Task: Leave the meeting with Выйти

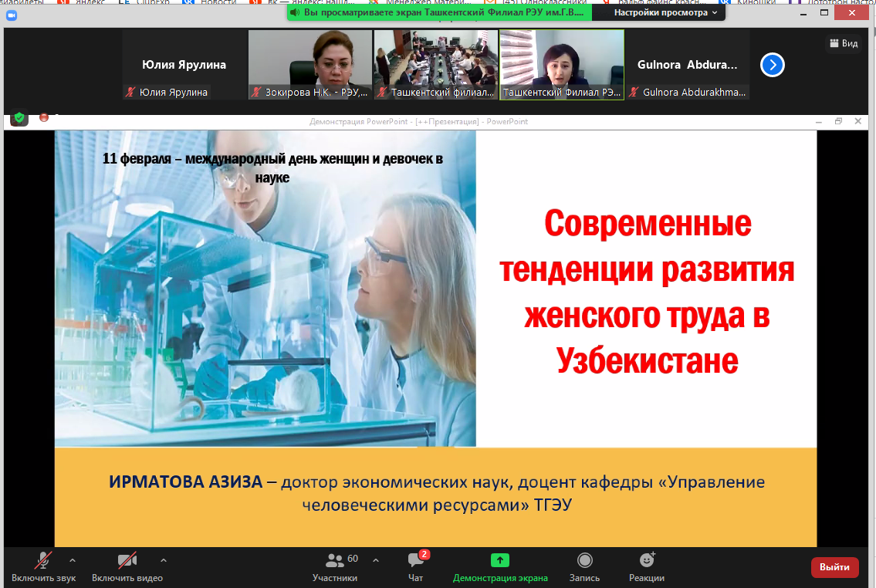Action: pos(834,567)
